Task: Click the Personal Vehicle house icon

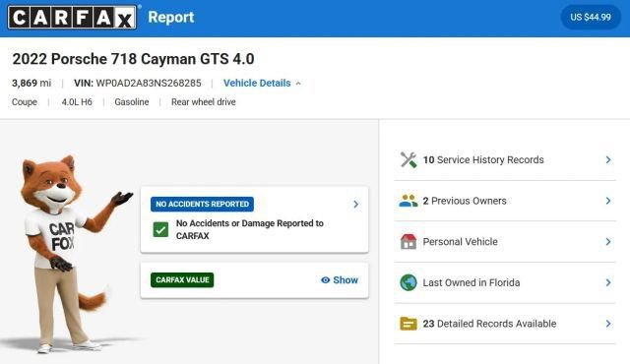Action: point(409,242)
